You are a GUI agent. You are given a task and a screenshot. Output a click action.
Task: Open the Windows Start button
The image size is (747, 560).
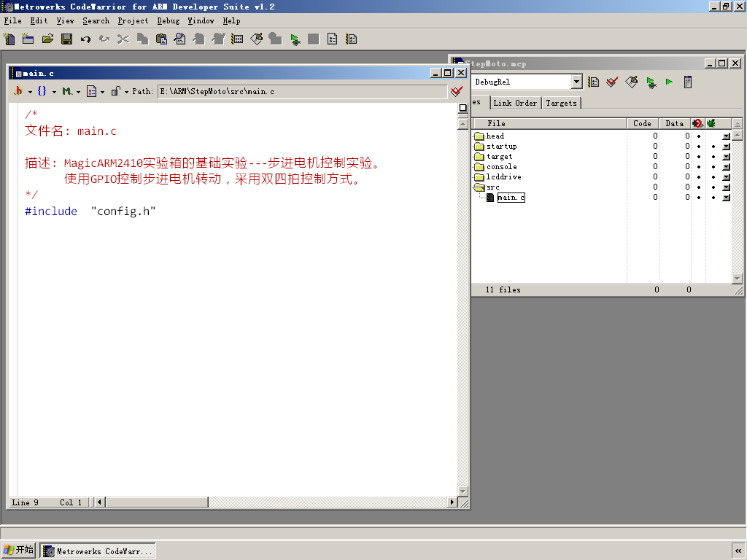tap(18, 550)
